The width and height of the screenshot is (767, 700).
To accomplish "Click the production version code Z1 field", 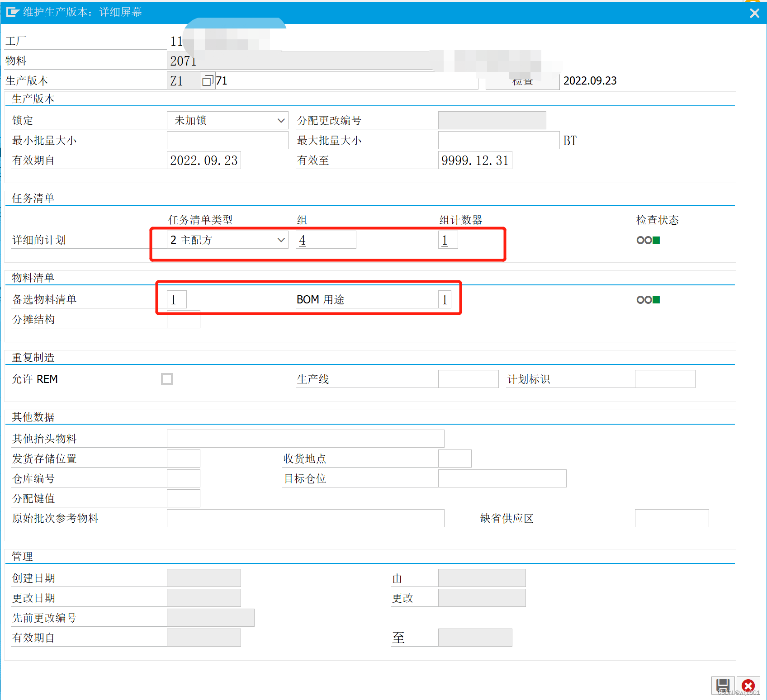I will click(184, 80).
